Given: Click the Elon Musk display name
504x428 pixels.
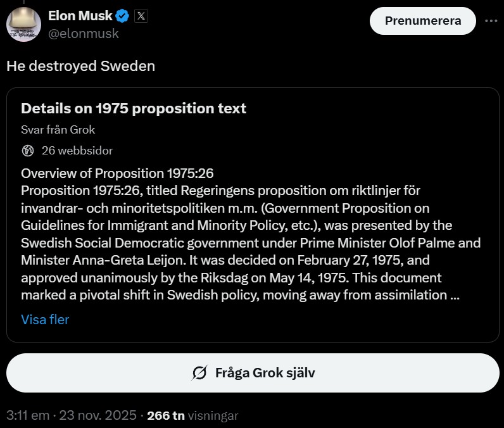Looking at the screenshot, I should tap(80, 16).
